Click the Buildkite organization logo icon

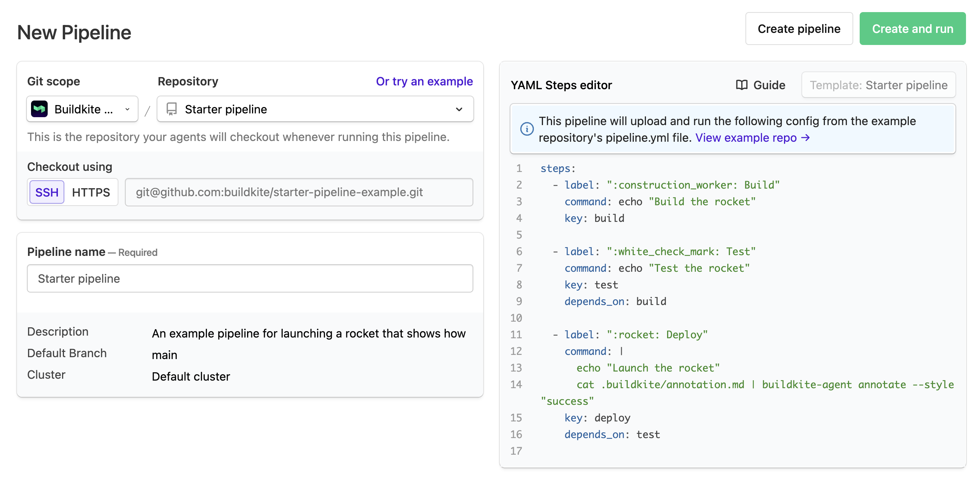39,109
